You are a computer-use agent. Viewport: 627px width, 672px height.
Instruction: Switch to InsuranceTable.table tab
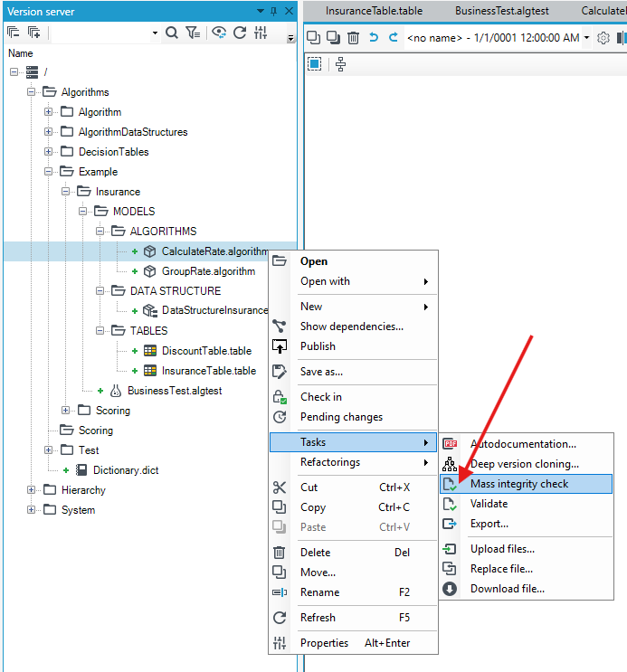374,11
